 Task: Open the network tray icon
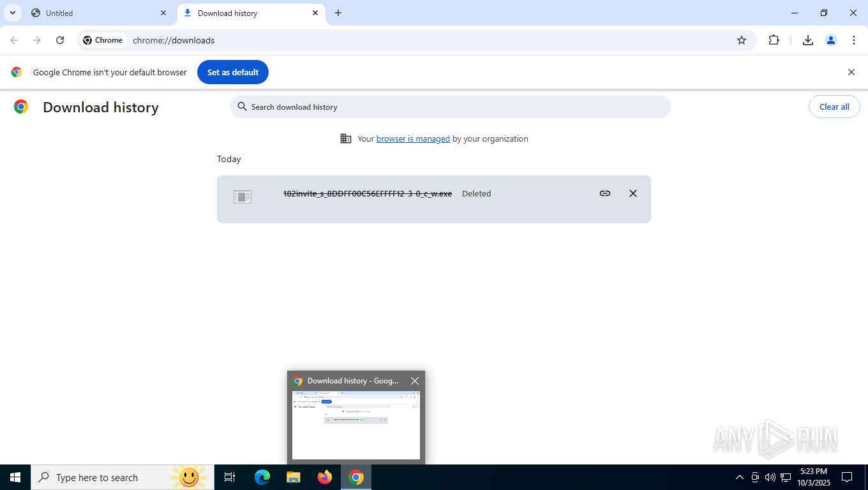786,477
